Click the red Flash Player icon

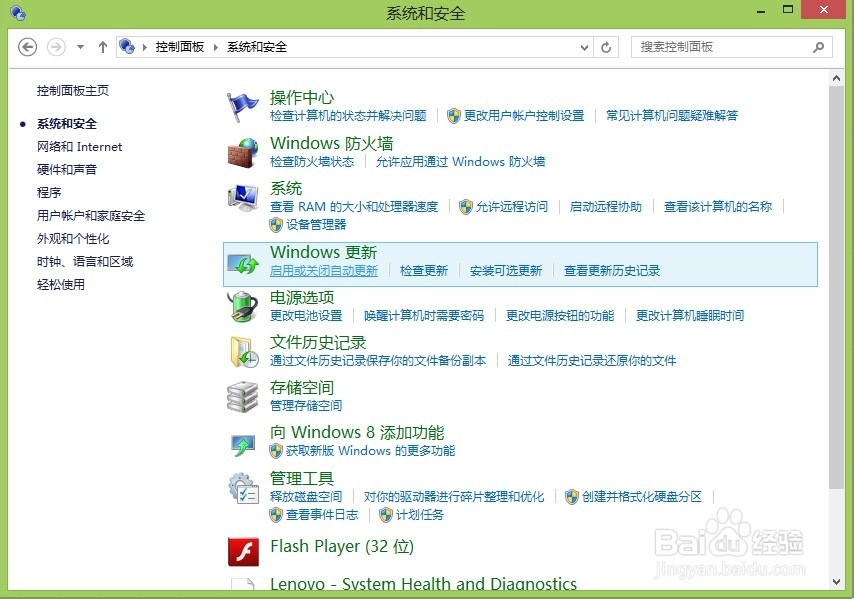point(243,552)
